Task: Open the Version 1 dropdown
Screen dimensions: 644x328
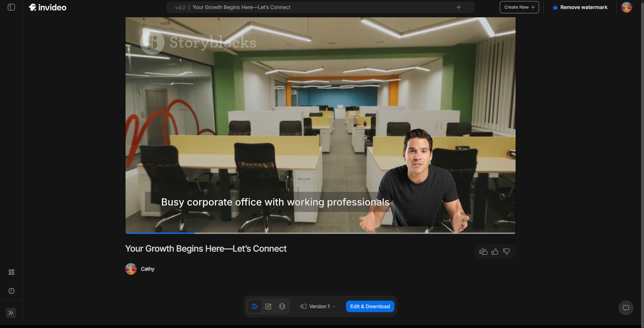Action: (x=318, y=306)
